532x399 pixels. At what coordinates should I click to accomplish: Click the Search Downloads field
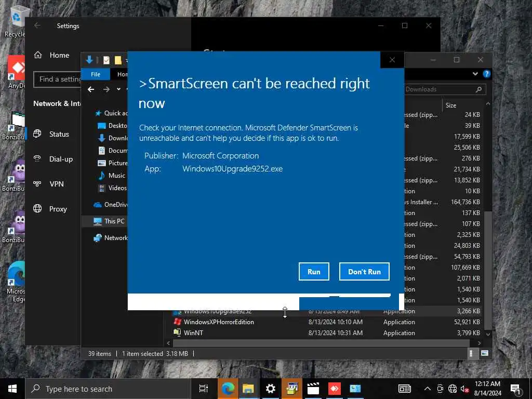point(445,89)
